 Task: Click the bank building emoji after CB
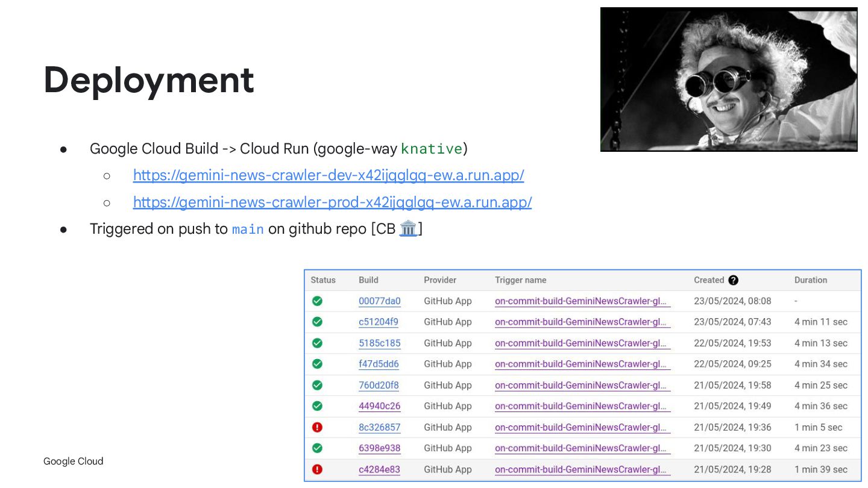[x=408, y=228]
